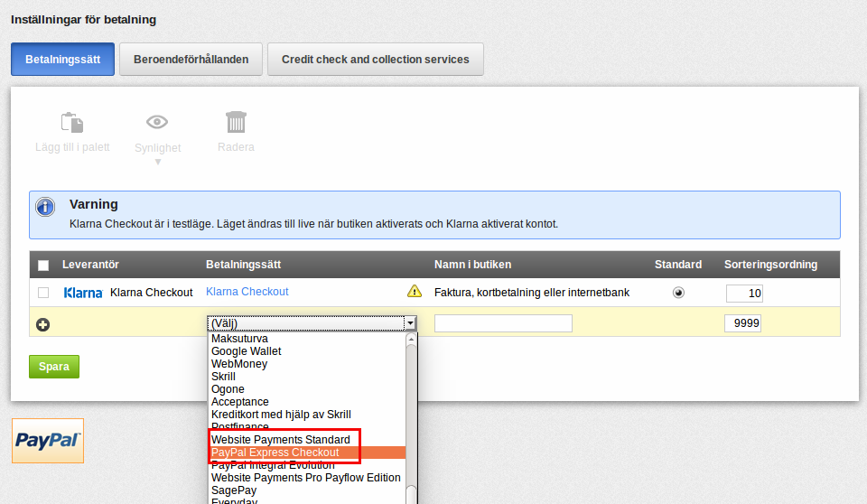Click the dropdown list scrollbar up arrow
The width and height of the screenshot is (867, 504).
411,339
